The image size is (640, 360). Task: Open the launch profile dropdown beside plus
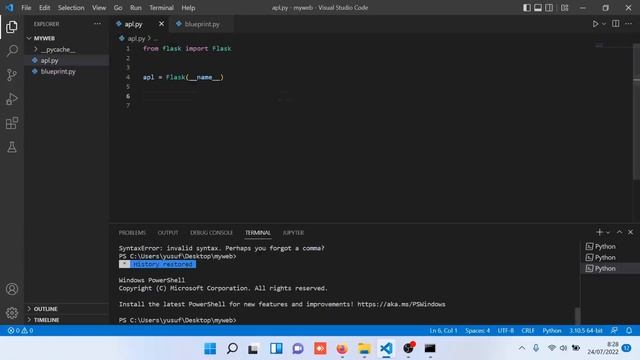(608, 233)
